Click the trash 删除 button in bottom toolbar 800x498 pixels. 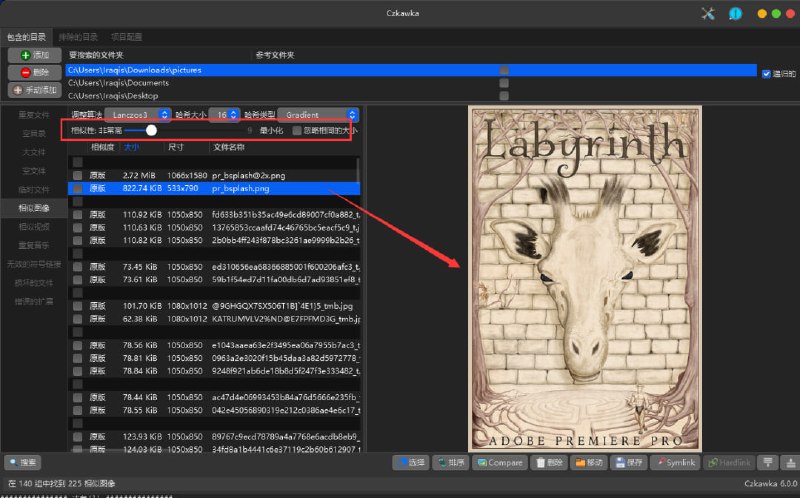coord(548,463)
